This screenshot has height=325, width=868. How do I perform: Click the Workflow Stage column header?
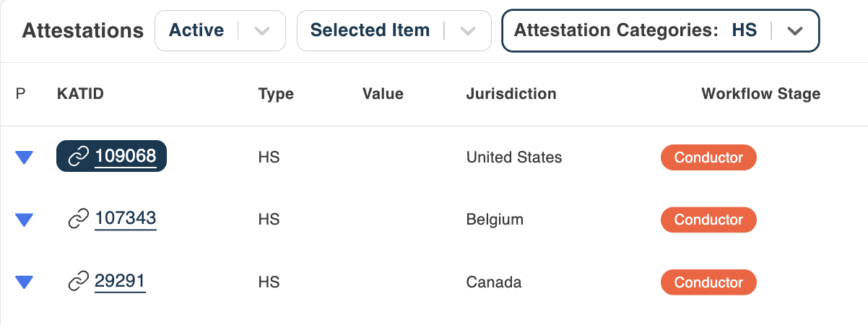coord(761,94)
